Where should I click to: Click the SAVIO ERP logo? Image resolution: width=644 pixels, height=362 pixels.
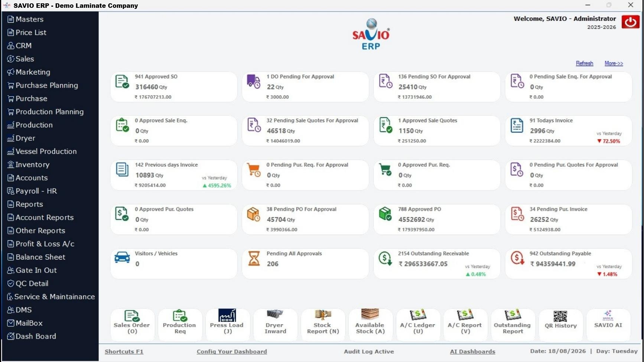pyautogui.click(x=371, y=34)
